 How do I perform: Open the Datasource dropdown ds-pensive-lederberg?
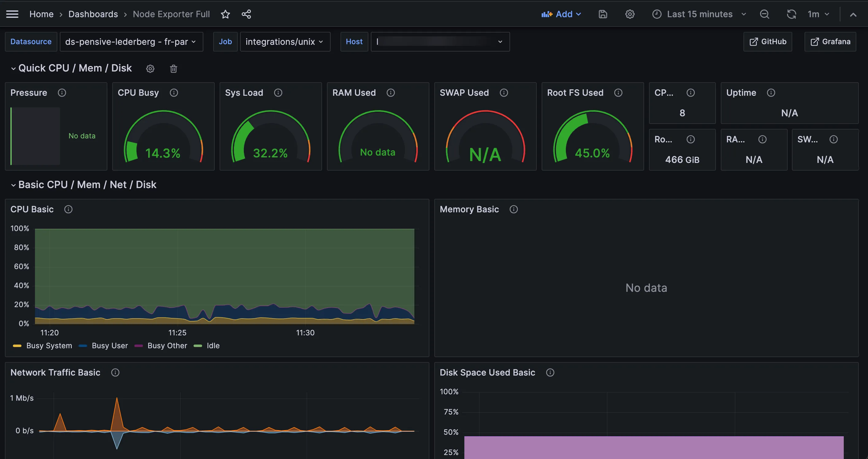[x=131, y=42]
